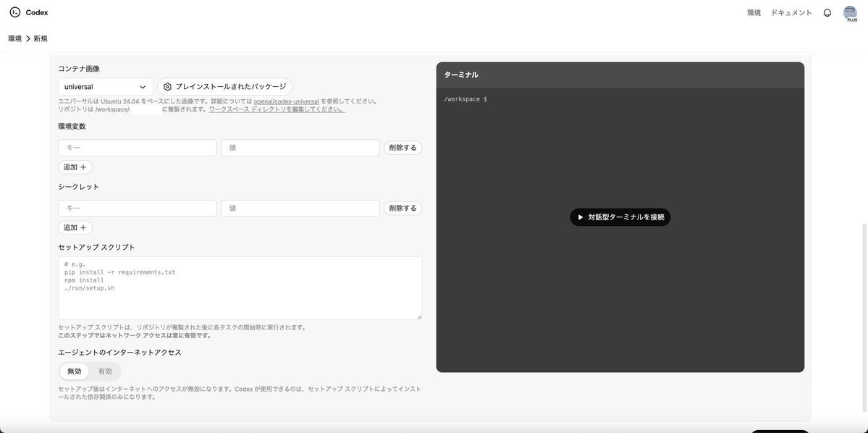Image resolution: width=868 pixels, height=433 pixels.
Task: Click the セットアップ スクリプト heading
Action: pyautogui.click(x=96, y=247)
